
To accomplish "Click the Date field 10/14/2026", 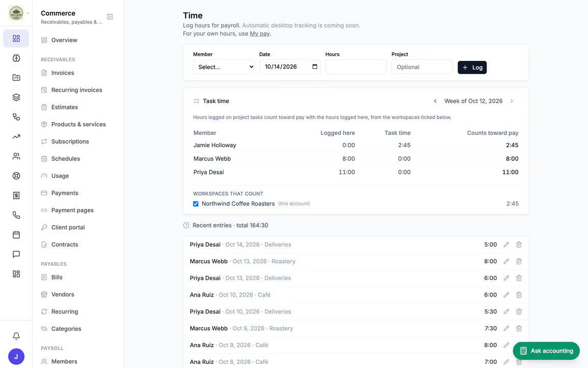I will pyautogui.click(x=290, y=67).
